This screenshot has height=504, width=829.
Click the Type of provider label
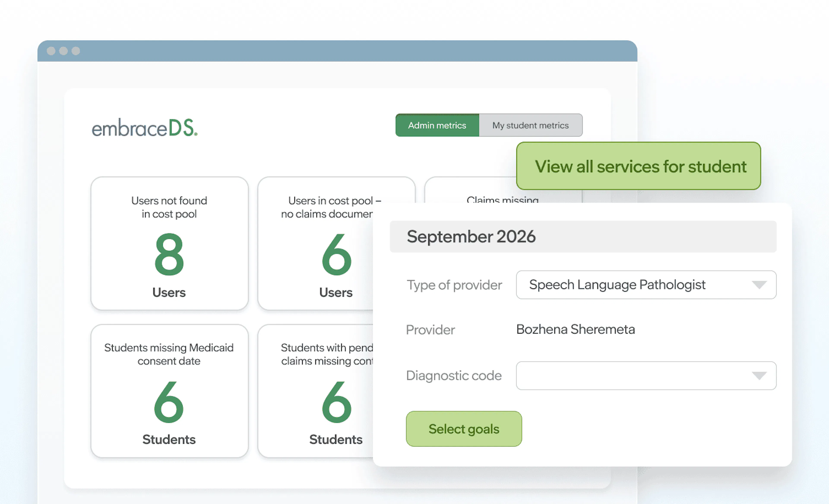click(454, 285)
